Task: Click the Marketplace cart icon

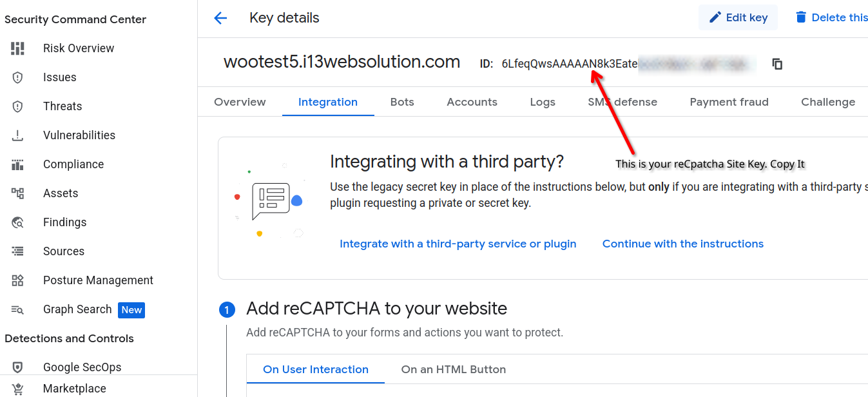Action: coord(18,389)
